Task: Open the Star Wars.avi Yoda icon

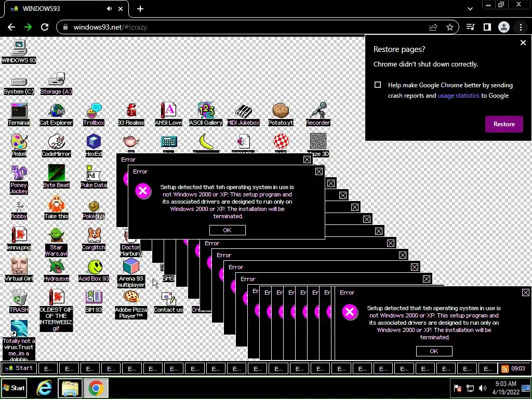Action: [56, 242]
